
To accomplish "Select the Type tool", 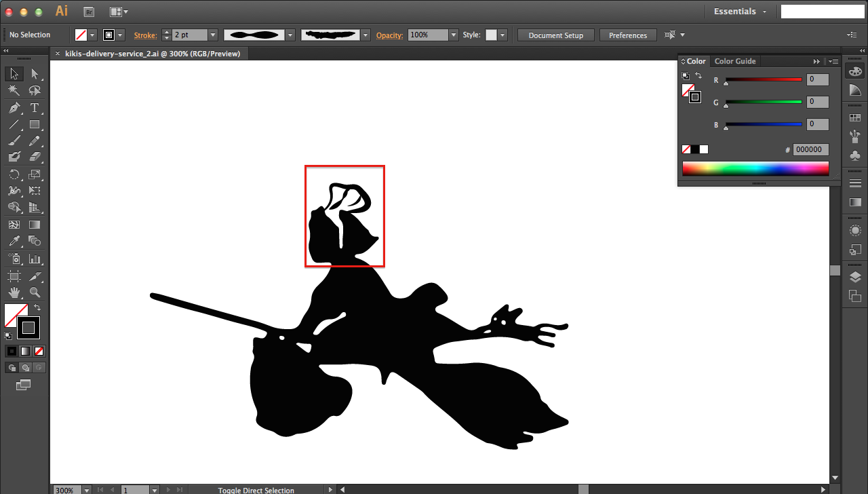I will click(x=35, y=108).
